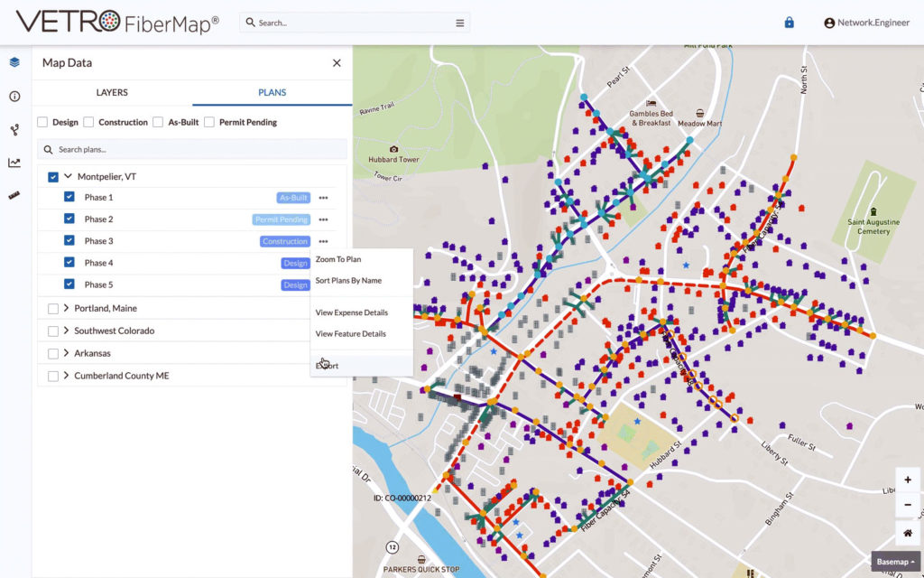
Task: Open the Basemap dropdown
Action: [896, 562]
